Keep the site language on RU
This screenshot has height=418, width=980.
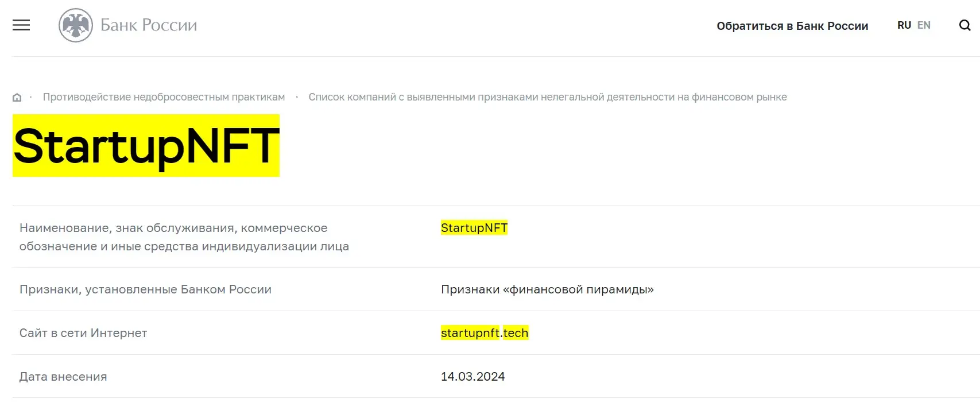coord(904,25)
